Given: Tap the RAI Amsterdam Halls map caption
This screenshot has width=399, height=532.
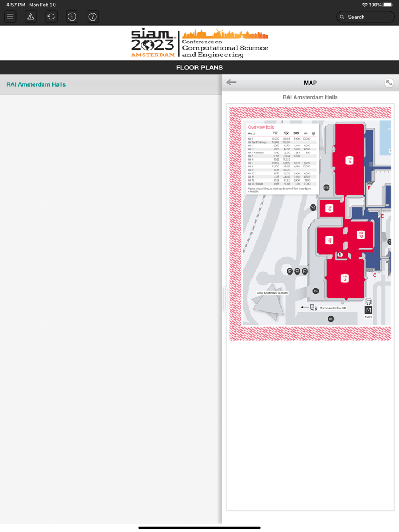Looking at the screenshot, I should tap(310, 97).
